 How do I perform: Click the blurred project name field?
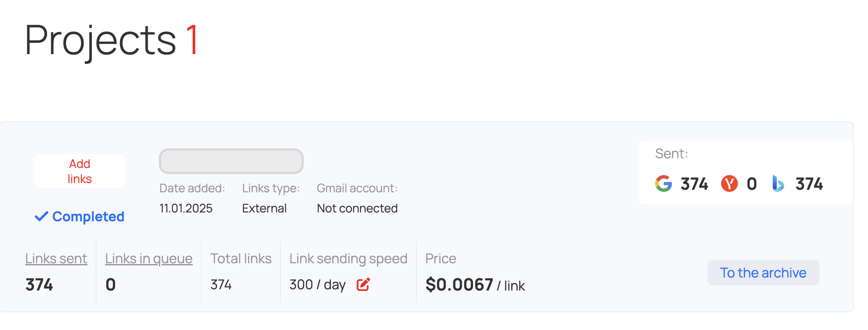[x=231, y=161]
